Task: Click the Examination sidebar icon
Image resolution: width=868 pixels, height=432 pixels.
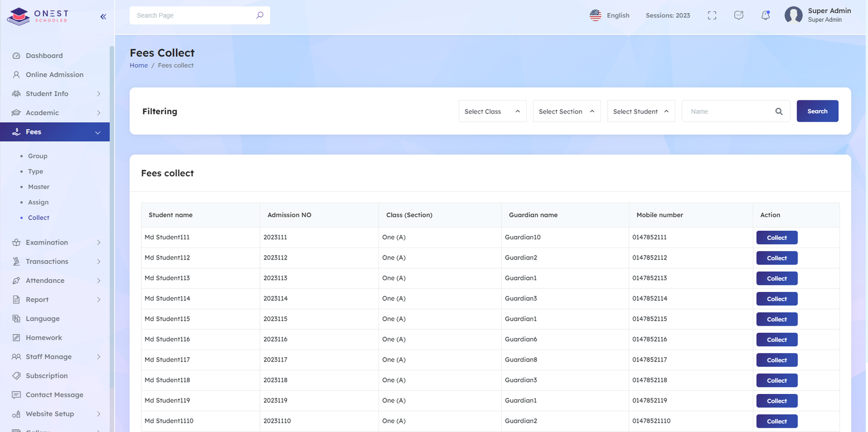Action: coord(16,243)
